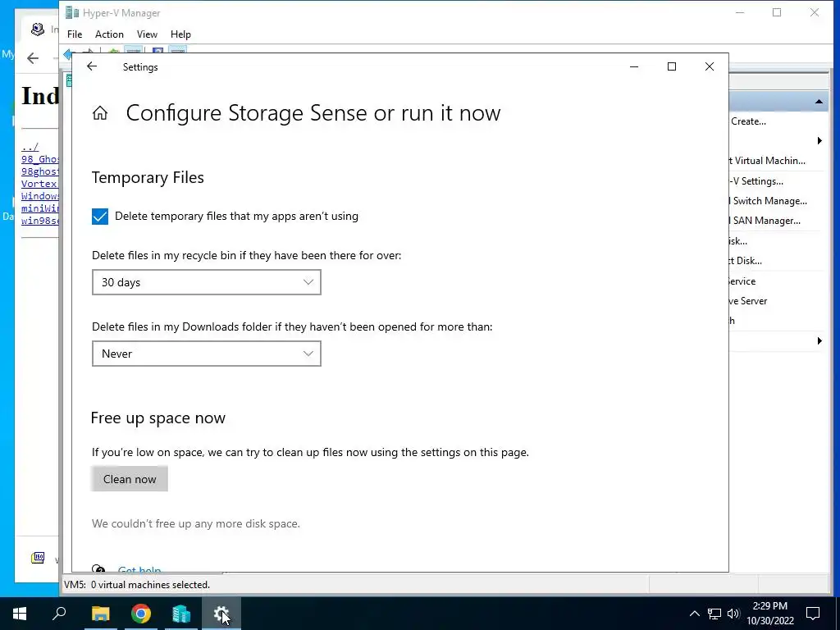Switch to Hyper-V Manager taskbar icon

181,614
